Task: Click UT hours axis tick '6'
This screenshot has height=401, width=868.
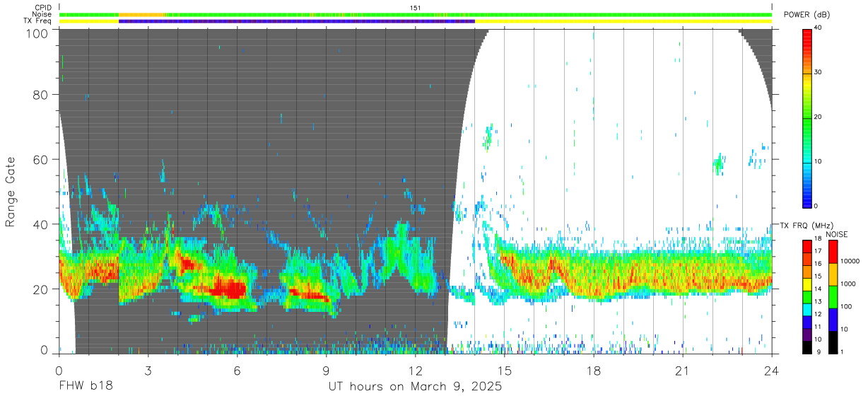Action: tap(237, 370)
